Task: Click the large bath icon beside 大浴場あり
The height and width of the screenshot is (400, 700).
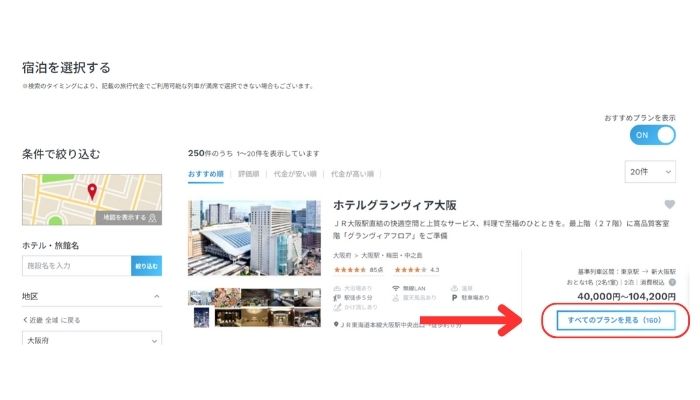Action: click(x=338, y=288)
